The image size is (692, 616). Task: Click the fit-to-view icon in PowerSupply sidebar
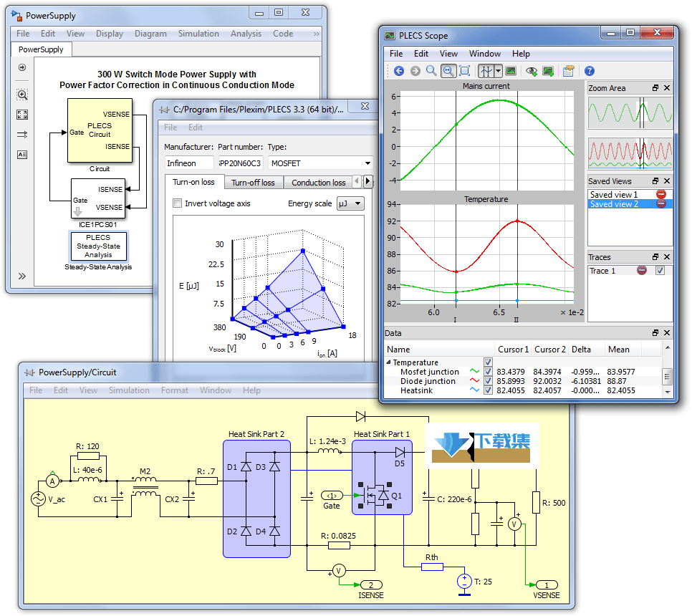coord(22,115)
